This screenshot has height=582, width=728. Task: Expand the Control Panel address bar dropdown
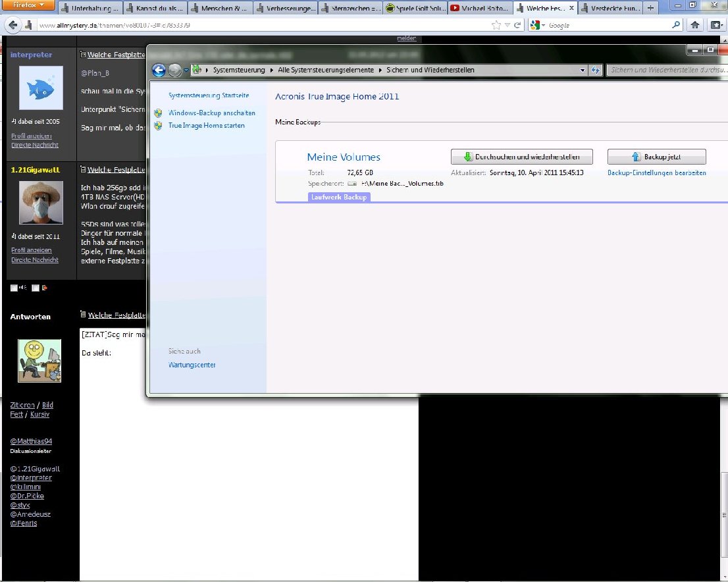coord(583,70)
